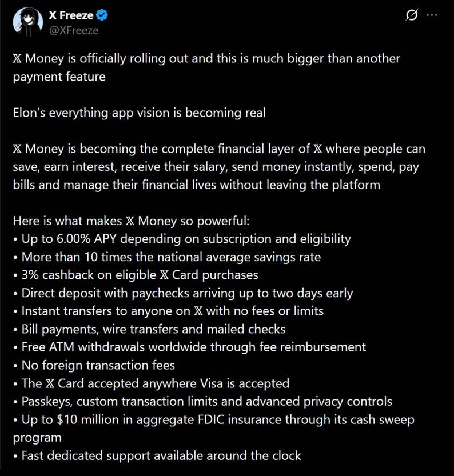Click the 𝕏 glyph before 'Card purchases'

[x=164, y=275]
